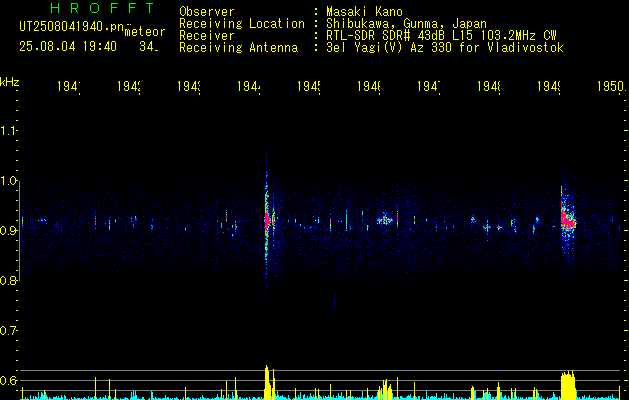Screen dimensions: 629x400
Task: Click the 0.6 kHz frequency tick label
Action: point(9,380)
